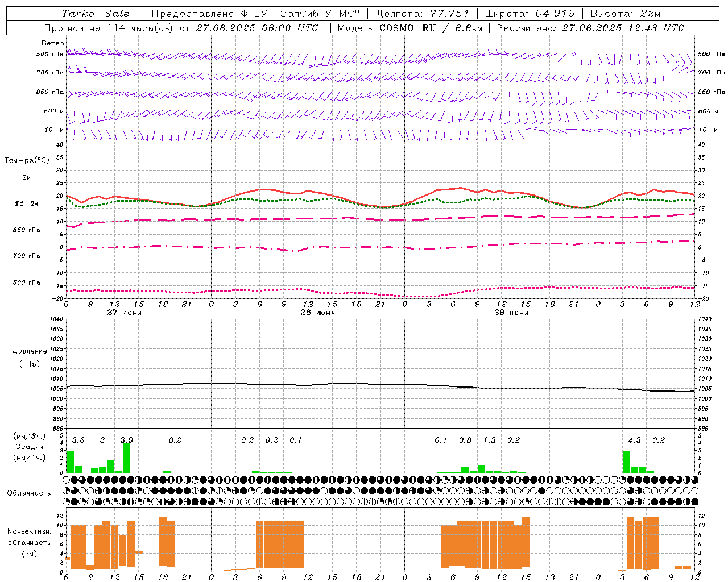This screenshot has height=582, width=728.
Task: Click the forecast start '27.06.2025 06:00 UTC'
Action: [257, 28]
